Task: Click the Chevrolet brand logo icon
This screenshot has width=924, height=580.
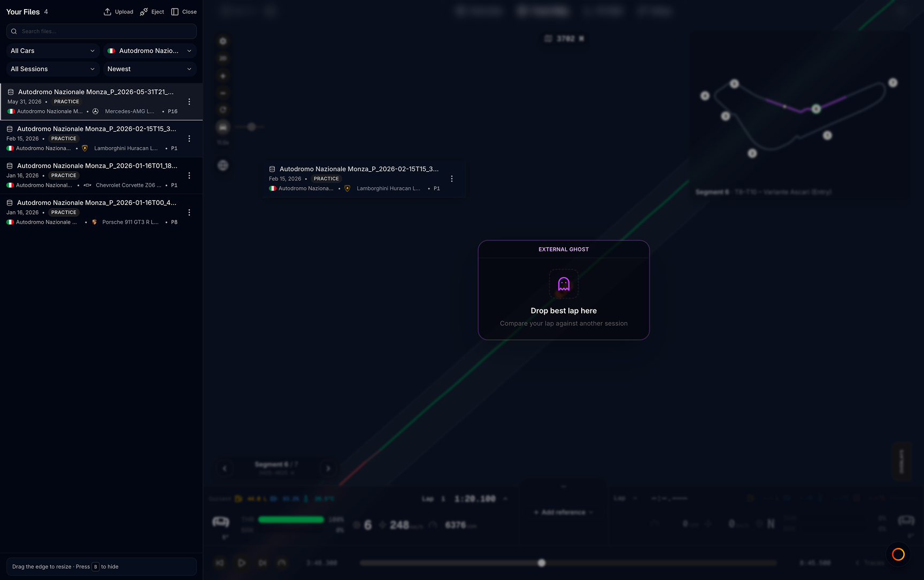Action: [88, 185]
